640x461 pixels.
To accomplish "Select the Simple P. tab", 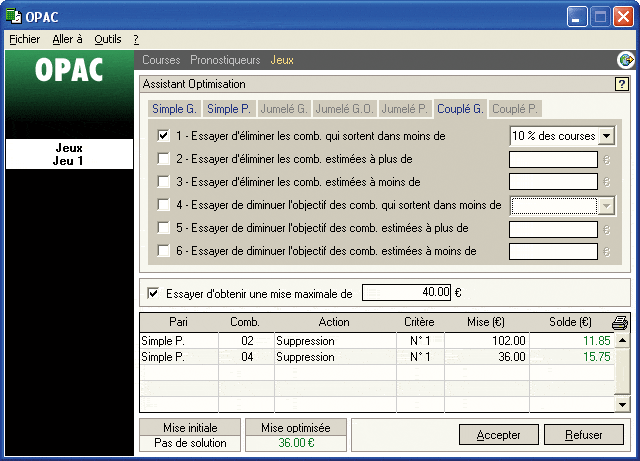I will [x=229, y=109].
